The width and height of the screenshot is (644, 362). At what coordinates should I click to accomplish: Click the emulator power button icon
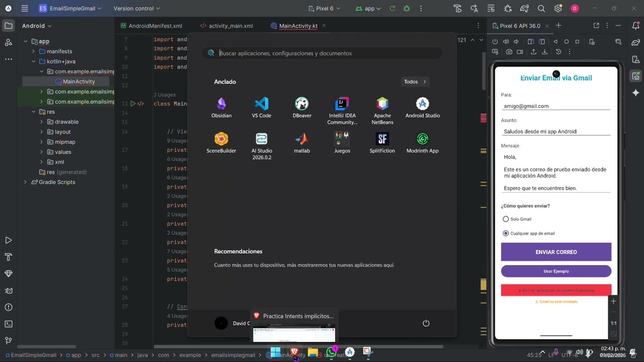point(495,42)
